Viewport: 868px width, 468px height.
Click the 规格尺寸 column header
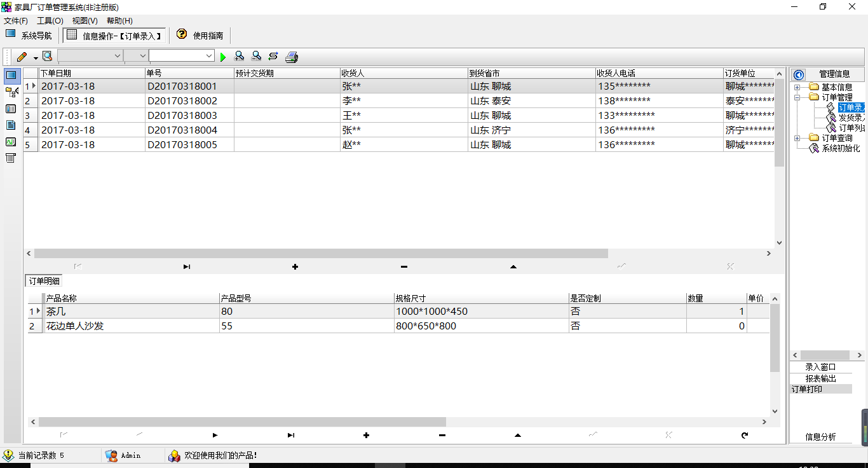481,298
